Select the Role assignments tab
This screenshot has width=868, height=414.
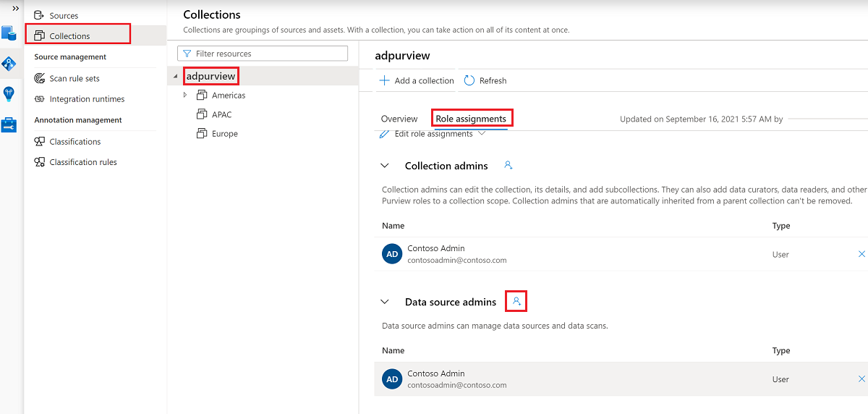[x=471, y=119]
